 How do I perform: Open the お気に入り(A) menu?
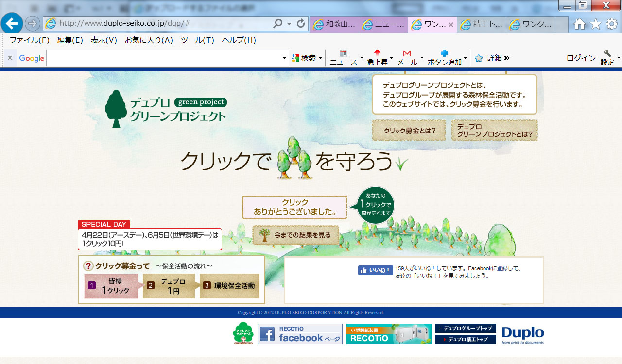coord(149,40)
